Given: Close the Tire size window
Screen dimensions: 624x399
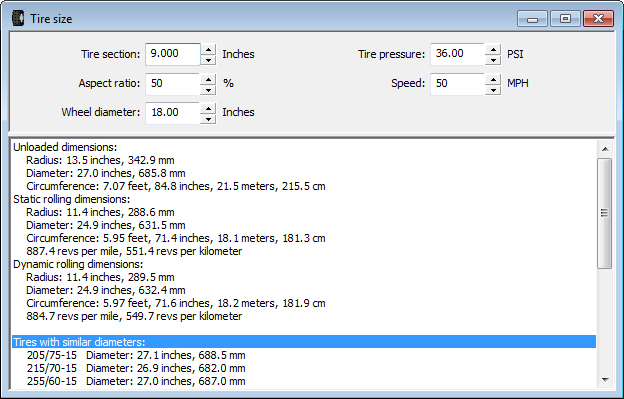Looking at the screenshot, I should (598, 19).
